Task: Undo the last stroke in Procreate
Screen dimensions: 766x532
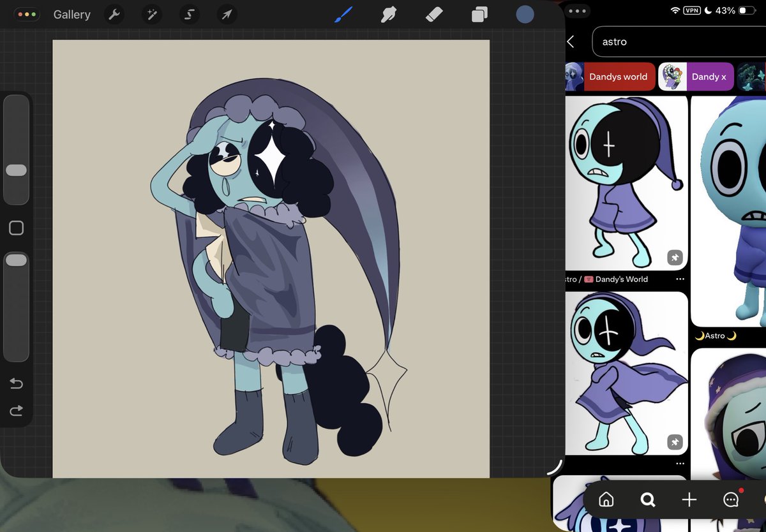Action: pyautogui.click(x=16, y=383)
